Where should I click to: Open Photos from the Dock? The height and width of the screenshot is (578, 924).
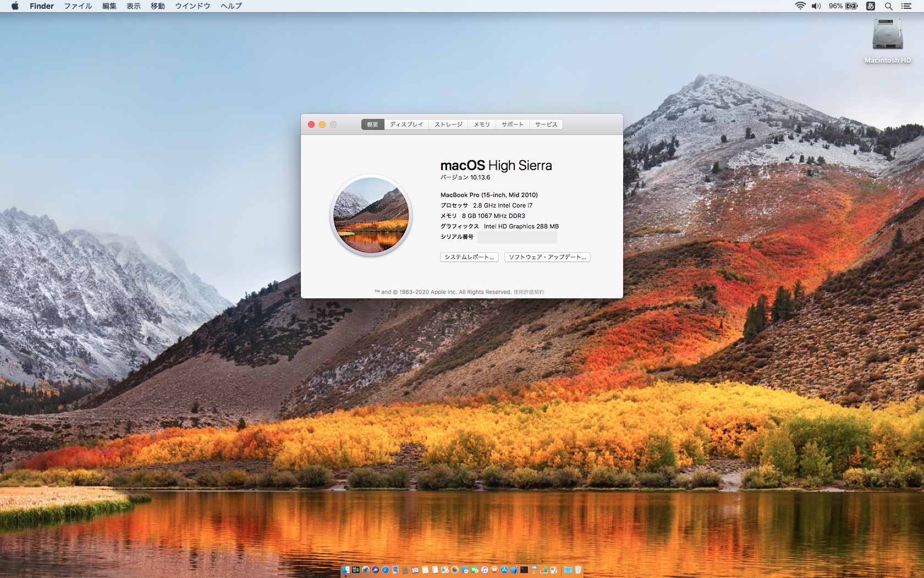click(x=455, y=570)
